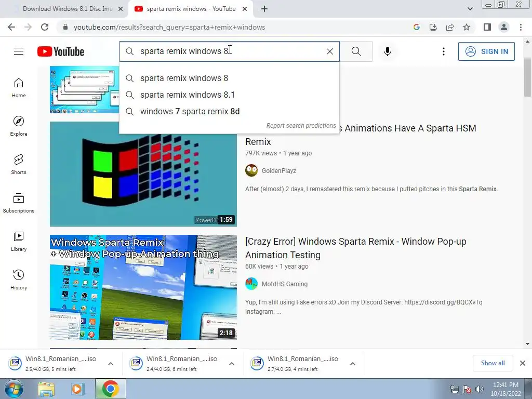Open the GoldenPlayz channel avatar

pyautogui.click(x=251, y=170)
